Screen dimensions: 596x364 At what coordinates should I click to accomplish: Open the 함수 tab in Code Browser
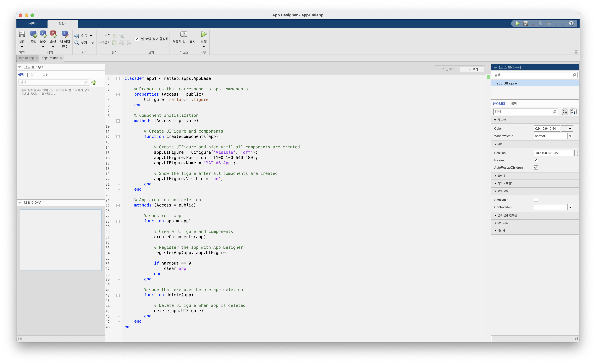pos(33,75)
